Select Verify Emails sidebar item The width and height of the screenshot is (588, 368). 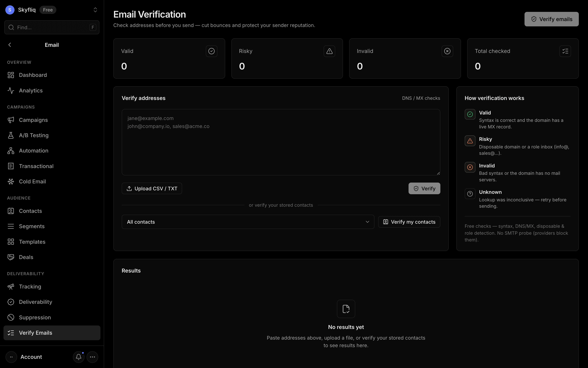(52, 333)
